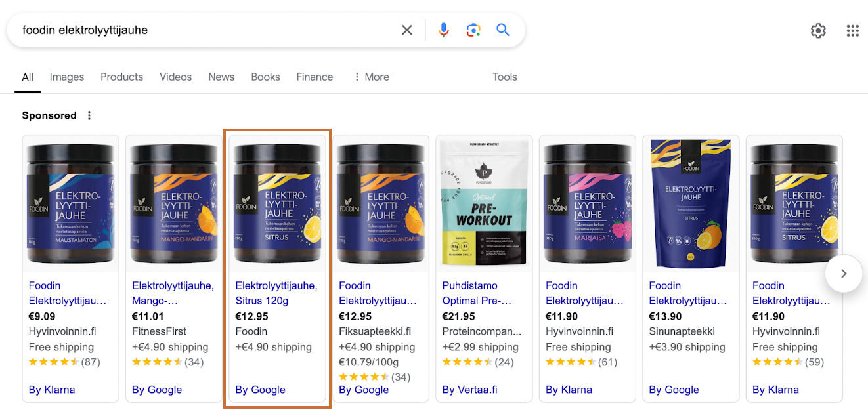Click the Puhdistamo Pre-Workout pouch image
The width and height of the screenshot is (868, 416).
[484, 204]
